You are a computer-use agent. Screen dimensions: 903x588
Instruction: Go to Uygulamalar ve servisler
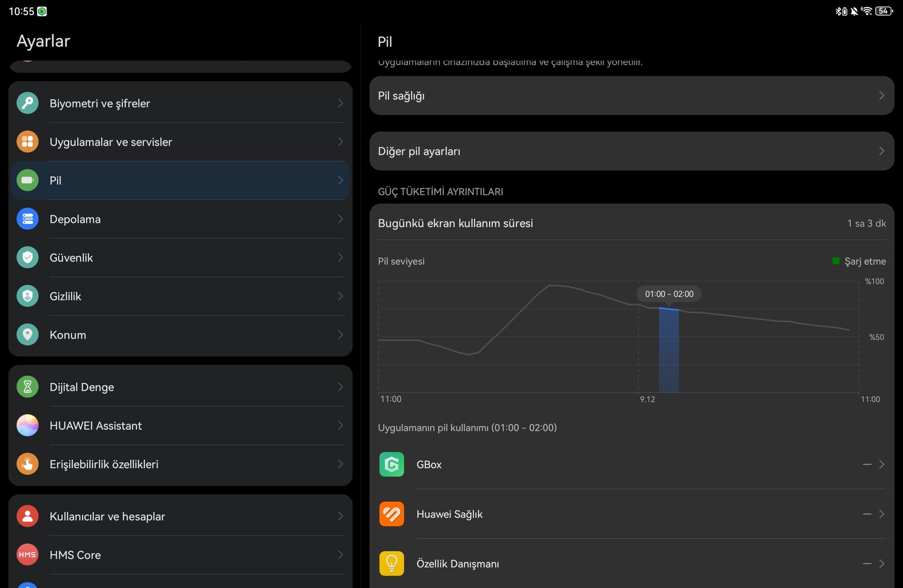180,142
